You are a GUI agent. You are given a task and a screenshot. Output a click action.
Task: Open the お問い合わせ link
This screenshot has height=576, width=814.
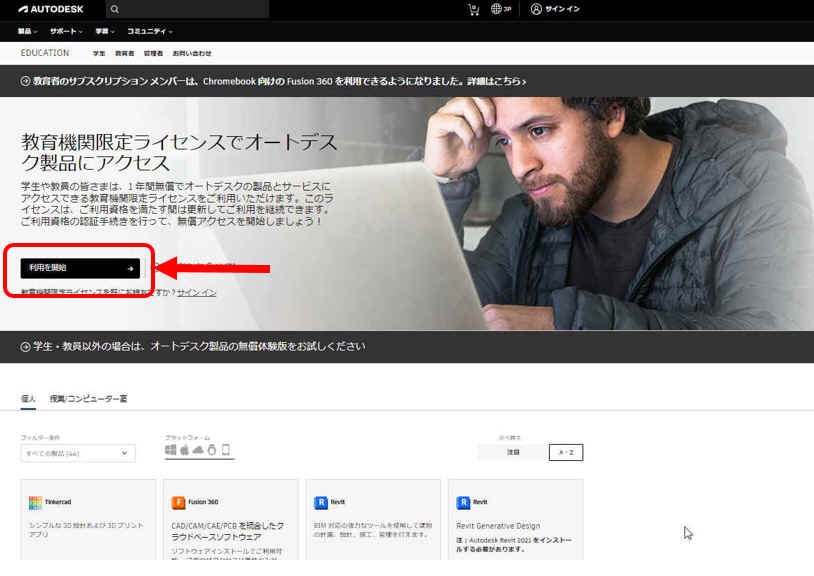pos(192,53)
